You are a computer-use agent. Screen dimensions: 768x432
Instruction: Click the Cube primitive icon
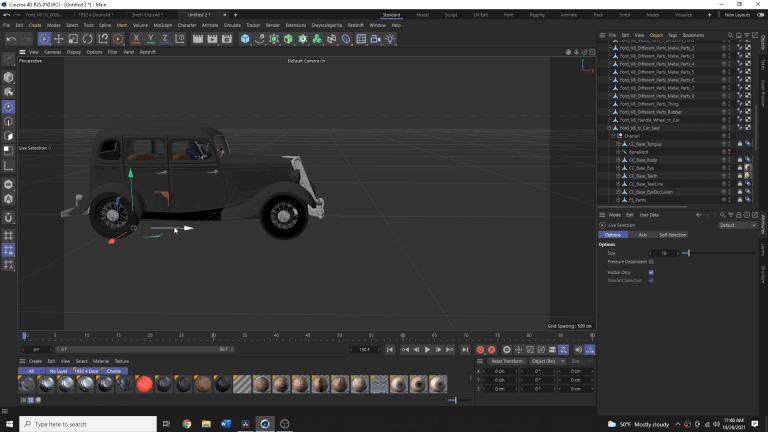pos(245,39)
